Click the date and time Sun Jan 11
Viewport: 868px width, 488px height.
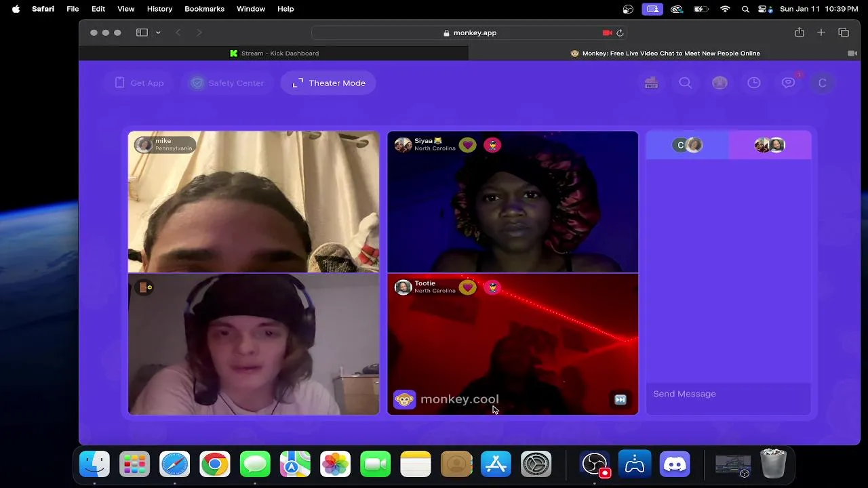pos(819,9)
